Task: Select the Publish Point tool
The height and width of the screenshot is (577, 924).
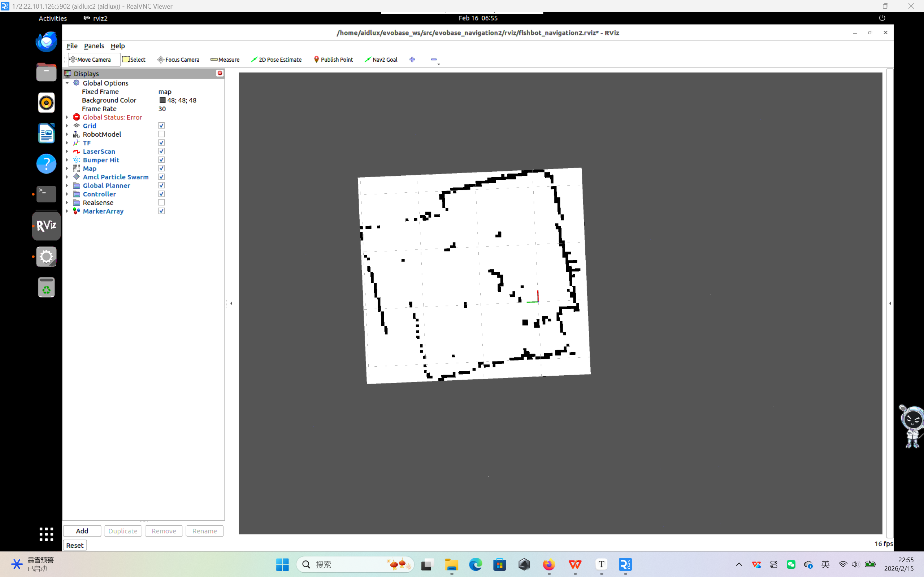Action: (333, 60)
